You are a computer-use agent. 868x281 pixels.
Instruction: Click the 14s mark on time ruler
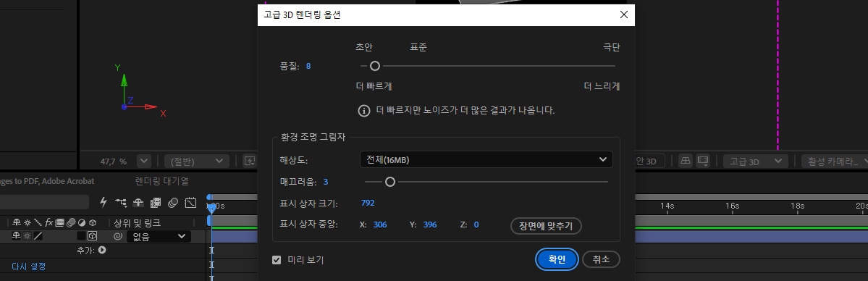pos(667,206)
